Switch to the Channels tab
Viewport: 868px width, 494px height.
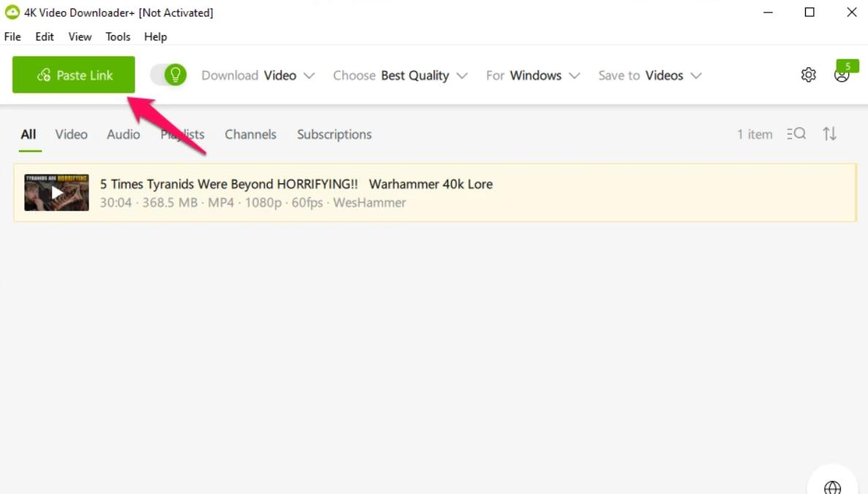[250, 134]
